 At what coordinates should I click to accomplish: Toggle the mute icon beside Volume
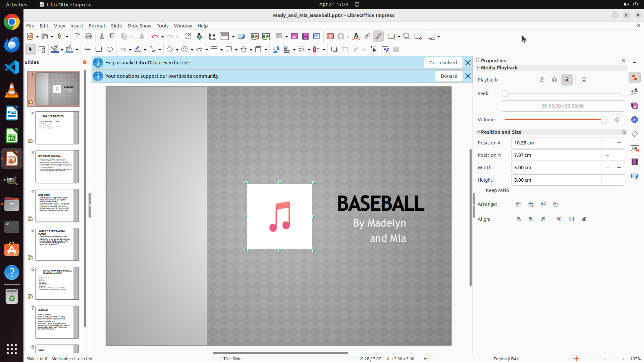(618, 120)
